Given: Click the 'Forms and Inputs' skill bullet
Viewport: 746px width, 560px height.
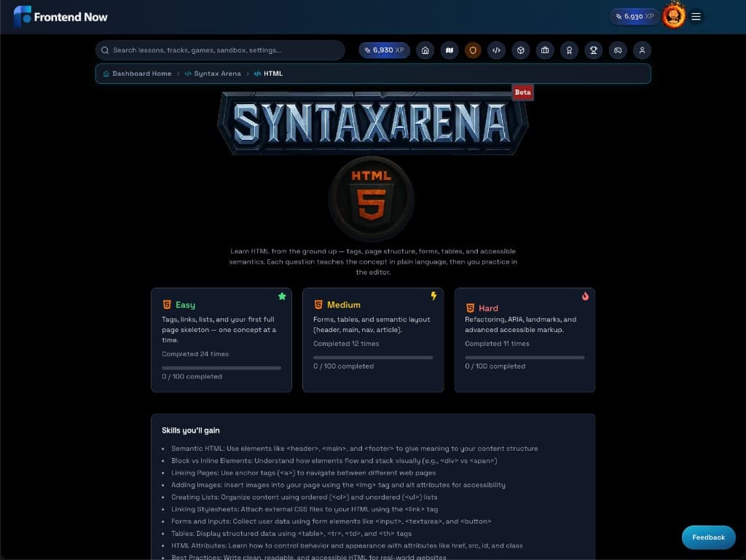Looking at the screenshot, I should [331, 521].
